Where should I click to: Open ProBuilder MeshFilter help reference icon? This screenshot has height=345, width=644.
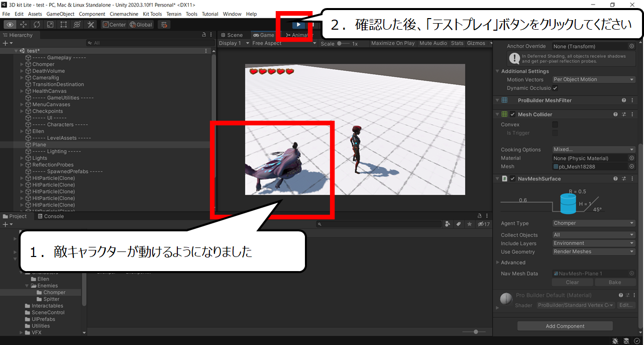point(623,101)
